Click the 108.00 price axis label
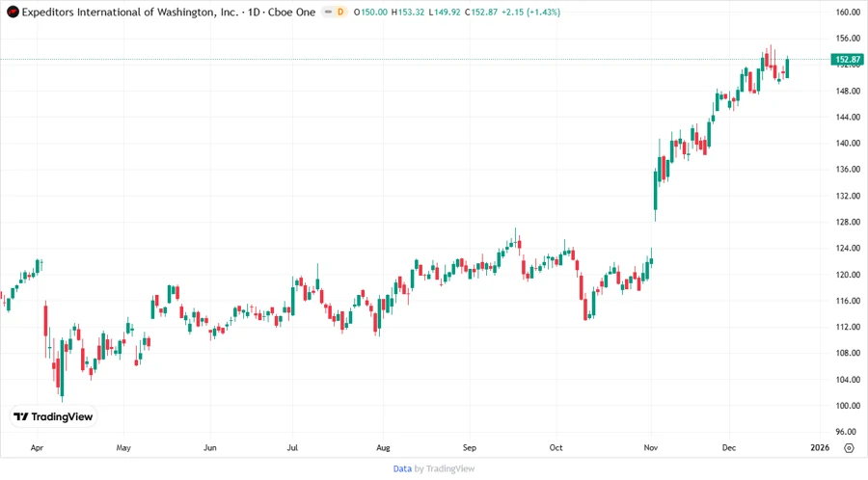Viewport: 868px width, 480px height. [848, 353]
